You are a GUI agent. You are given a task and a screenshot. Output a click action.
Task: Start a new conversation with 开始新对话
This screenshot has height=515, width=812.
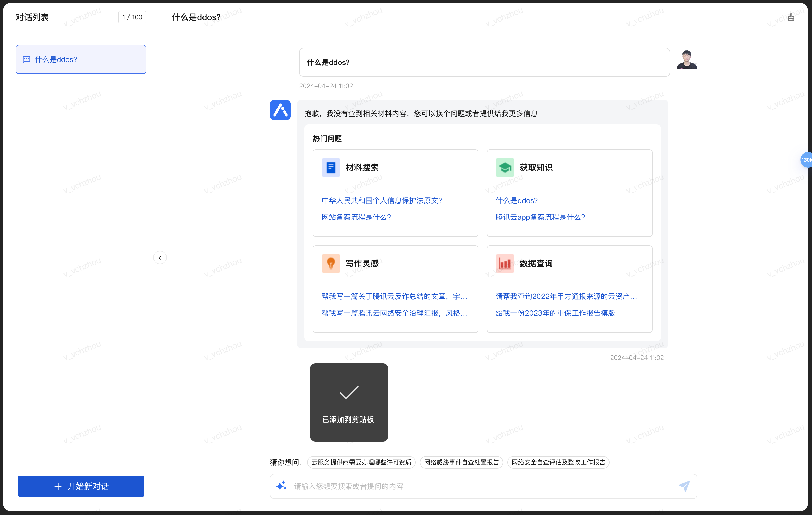81,486
